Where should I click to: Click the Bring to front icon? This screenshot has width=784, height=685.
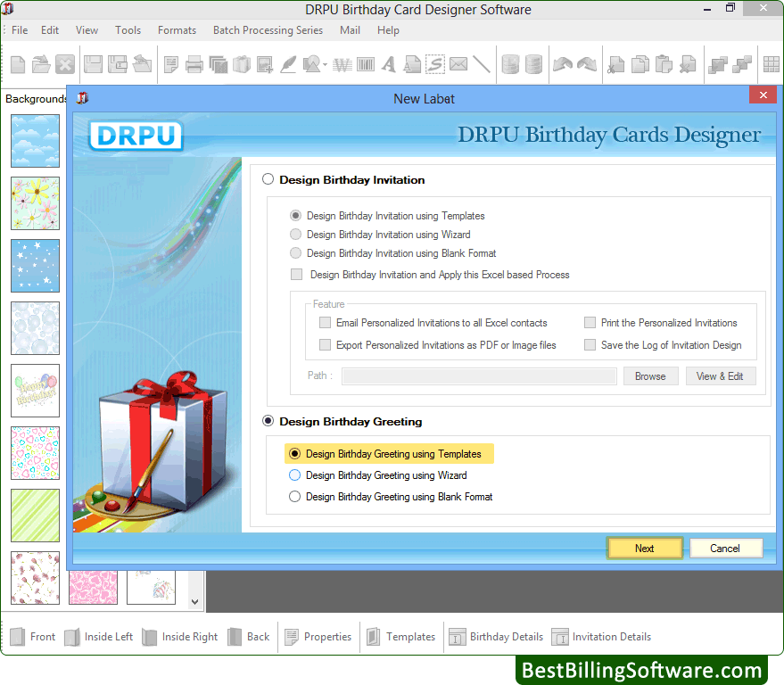[x=717, y=64]
